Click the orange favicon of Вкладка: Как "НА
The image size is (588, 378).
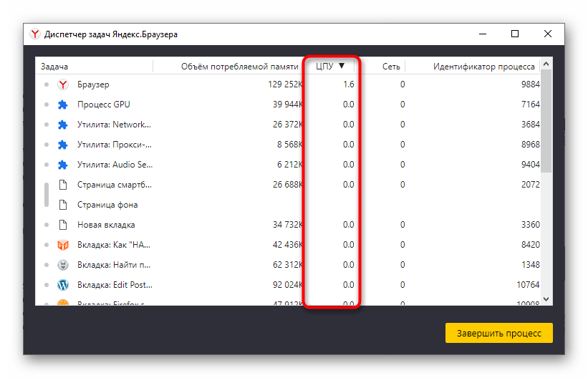[63, 246]
